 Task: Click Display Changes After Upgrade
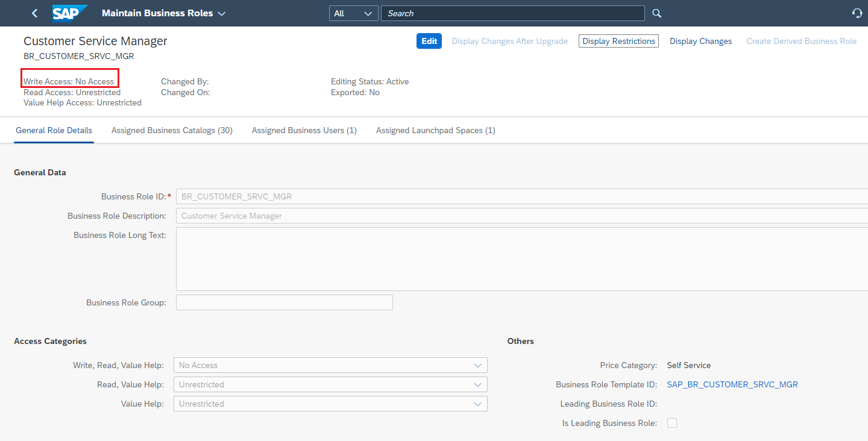click(510, 41)
